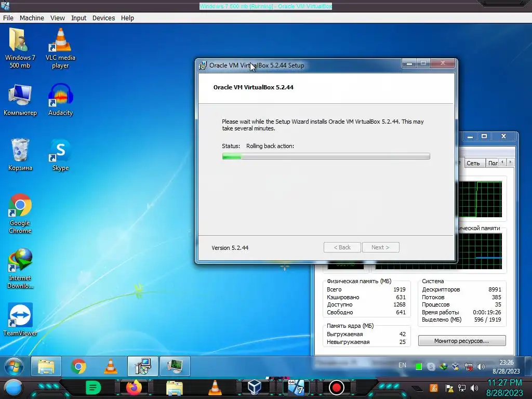Viewport: 532px width, 399px height.
Task: Open the Devices menu
Action: click(x=104, y=18)
